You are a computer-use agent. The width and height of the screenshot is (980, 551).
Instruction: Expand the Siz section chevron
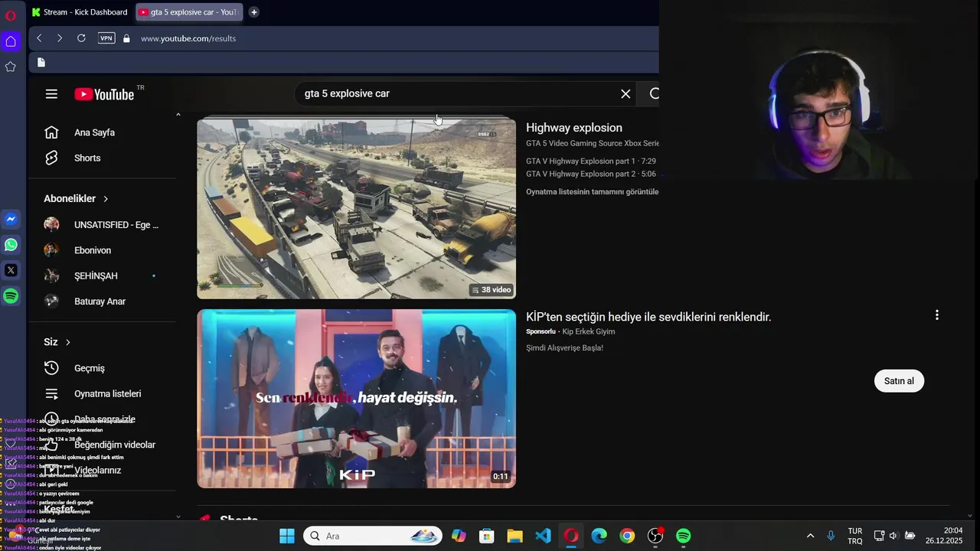pos(68,342)
